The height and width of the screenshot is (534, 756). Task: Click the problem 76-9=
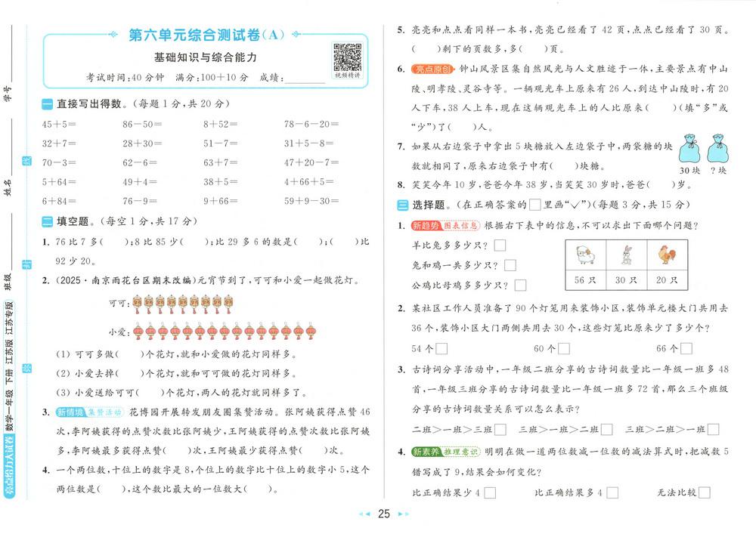click(x=140, y=201)
